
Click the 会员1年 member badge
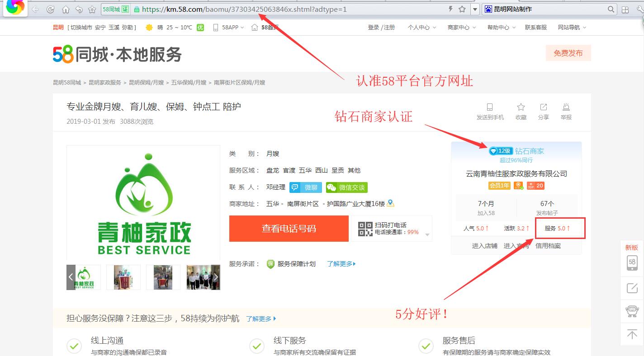pos(499,186)
